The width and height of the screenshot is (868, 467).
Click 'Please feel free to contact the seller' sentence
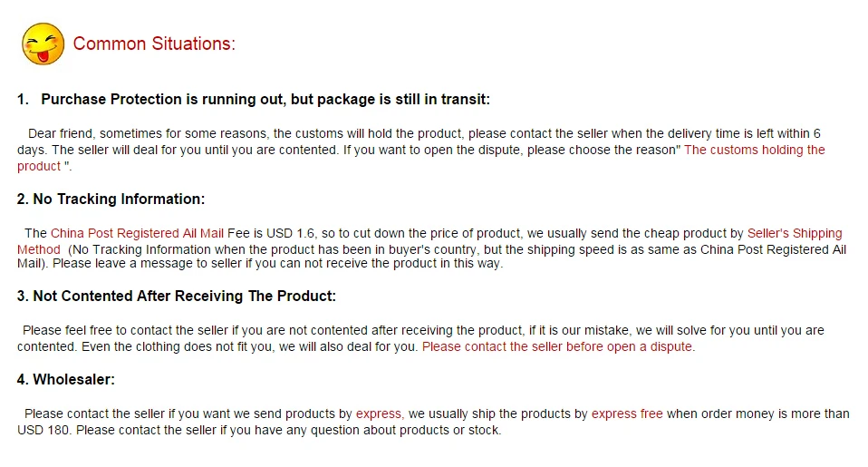(x=125, y=330)
